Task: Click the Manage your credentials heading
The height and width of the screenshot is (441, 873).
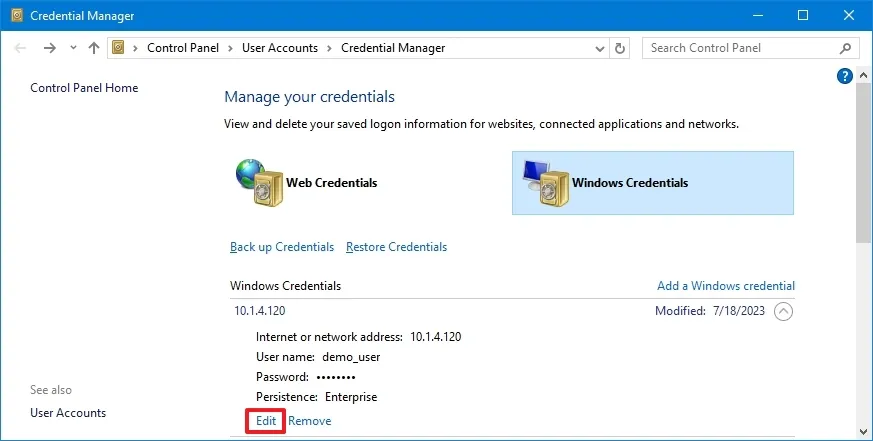Action: 309,97
